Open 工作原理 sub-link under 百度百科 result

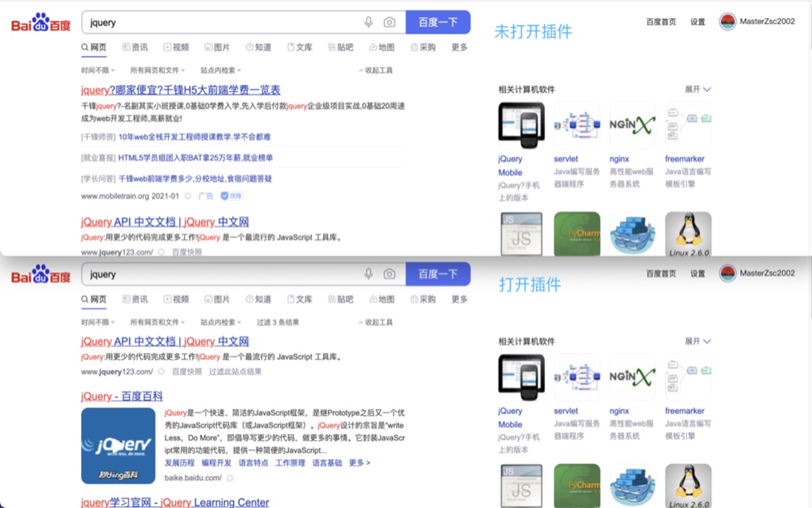[x=290, y=463]
